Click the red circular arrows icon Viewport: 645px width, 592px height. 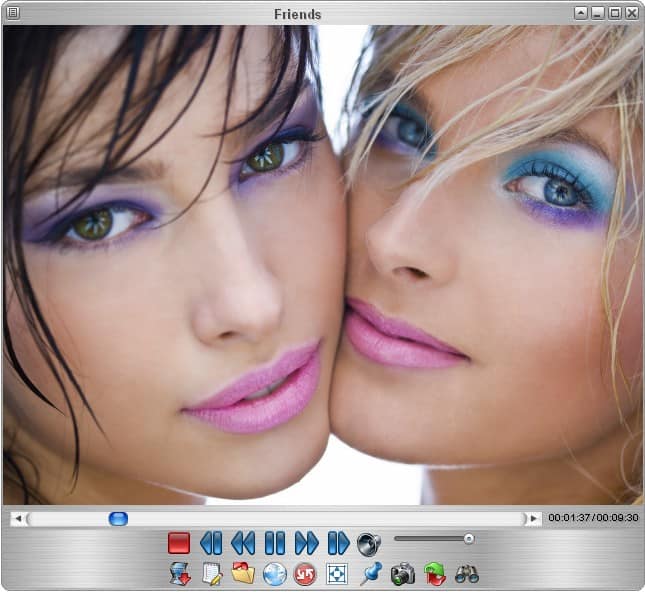305,574
